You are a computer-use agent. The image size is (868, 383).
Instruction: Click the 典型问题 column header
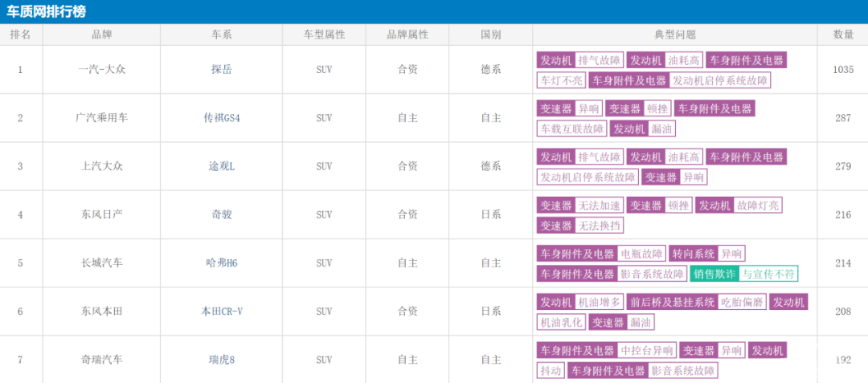675,35
